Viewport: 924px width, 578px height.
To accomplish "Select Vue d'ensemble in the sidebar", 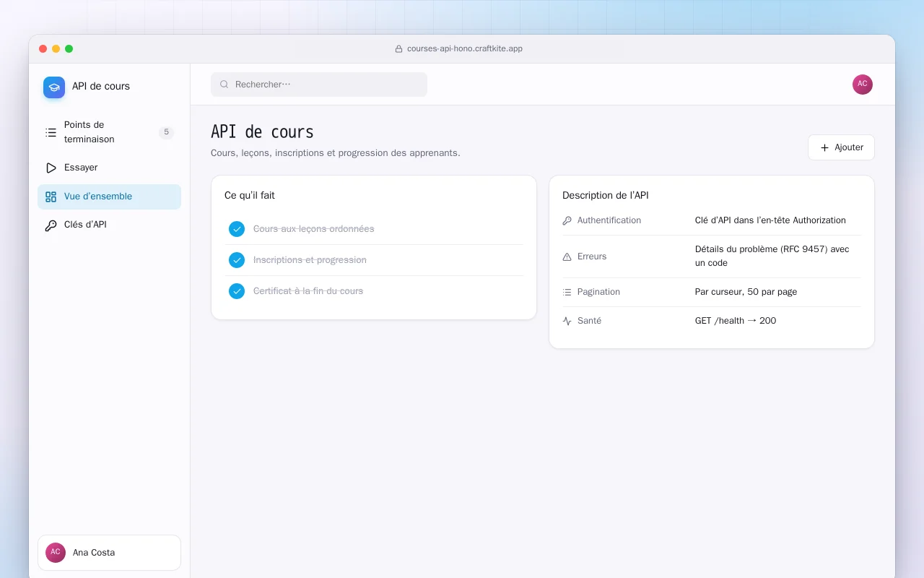I will pyautogui.click(x=109, y=197).
